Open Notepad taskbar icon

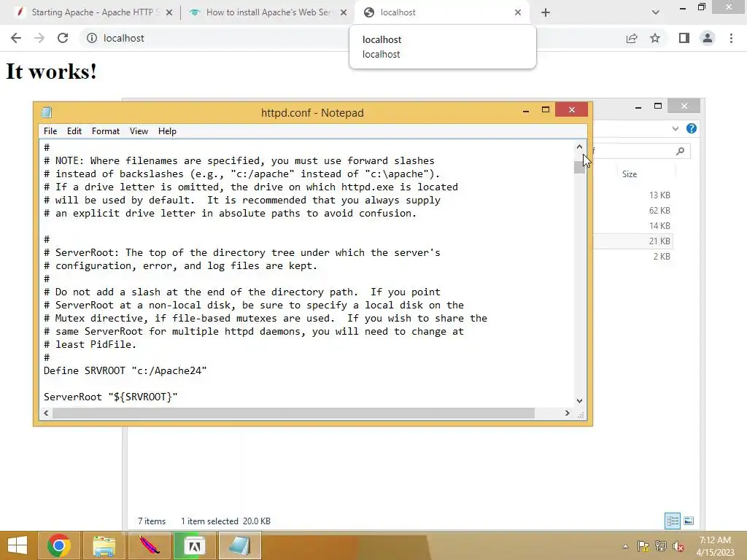(239, 545)
